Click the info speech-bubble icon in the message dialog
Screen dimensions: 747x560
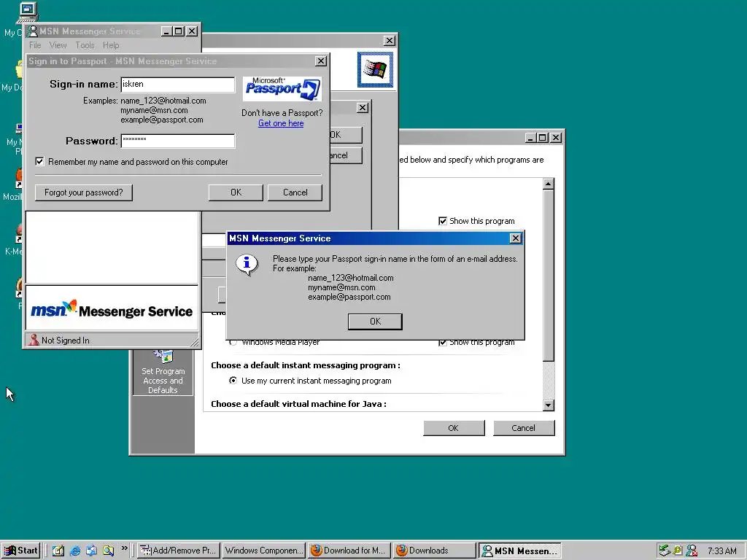pos(247,264)
